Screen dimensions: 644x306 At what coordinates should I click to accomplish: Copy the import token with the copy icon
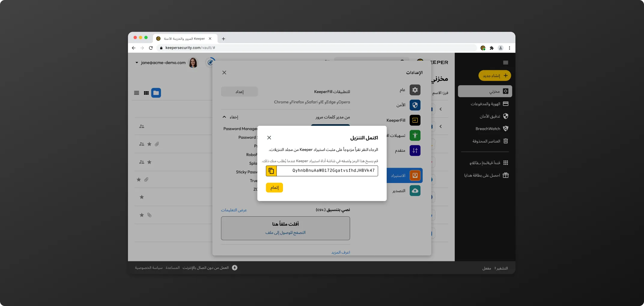[x=271, y=171]
